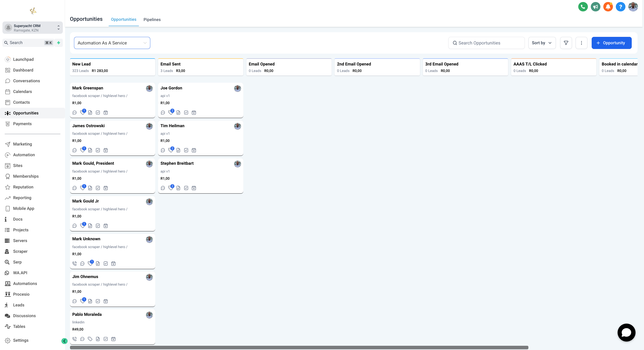Click the blue + Opportunity button

coord(611,43)
